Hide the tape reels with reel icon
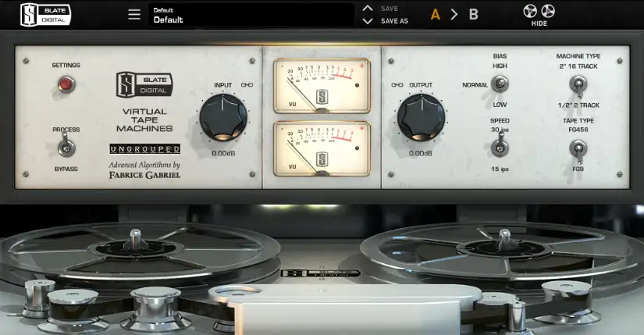This screenshot has height=335, width=644. pyautogui.click(x=539, y=11)
